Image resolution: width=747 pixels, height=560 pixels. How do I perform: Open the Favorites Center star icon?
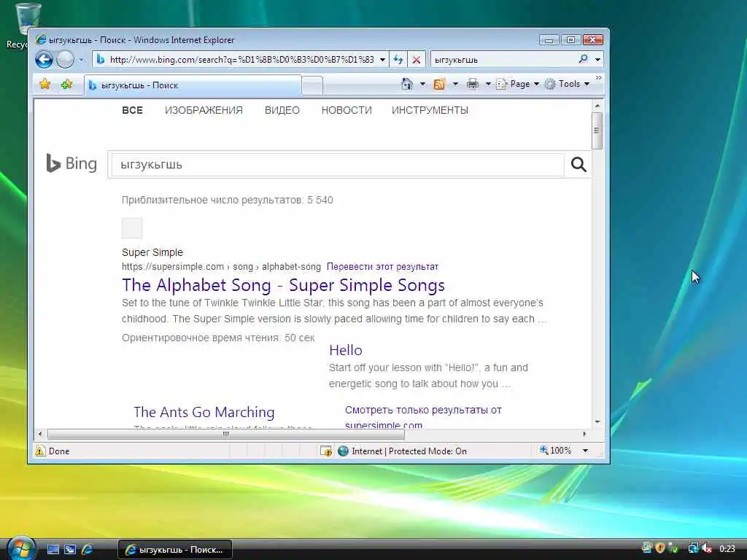pyautogui.click(x=44, y=85)
